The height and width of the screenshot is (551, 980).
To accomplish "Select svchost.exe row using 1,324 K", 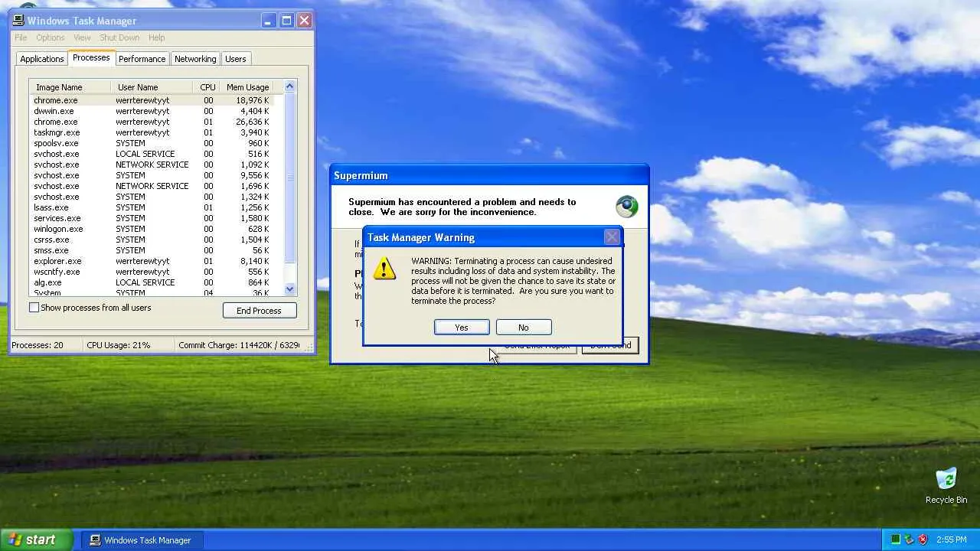I will click(x=152, y=197).
